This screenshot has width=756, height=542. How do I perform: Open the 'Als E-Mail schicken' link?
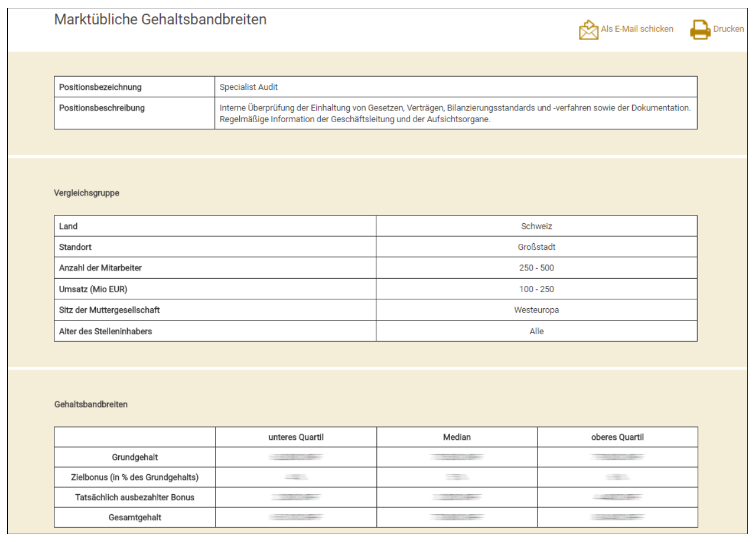[637, 29]
